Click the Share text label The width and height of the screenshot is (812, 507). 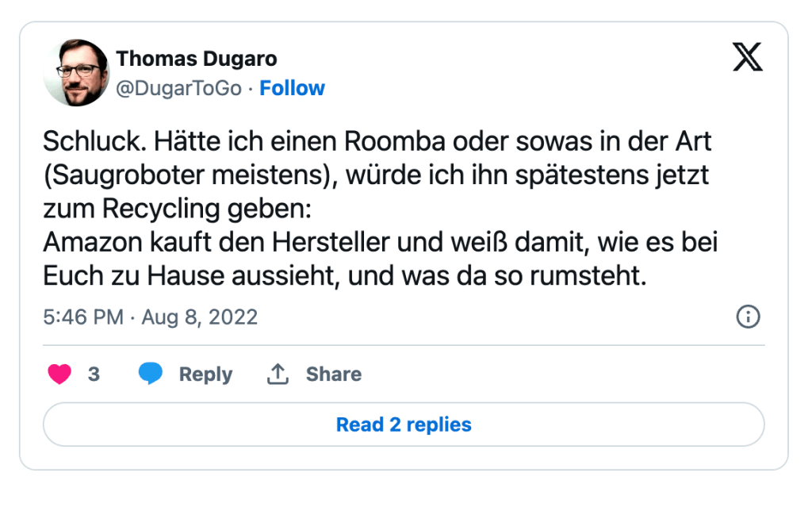[334, 374]
